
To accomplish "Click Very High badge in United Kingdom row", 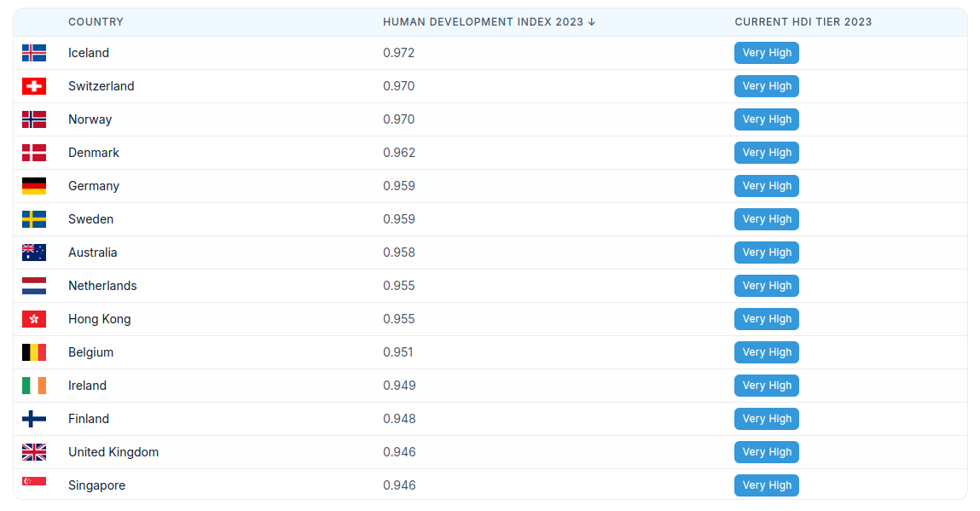I will pos(766,451).
